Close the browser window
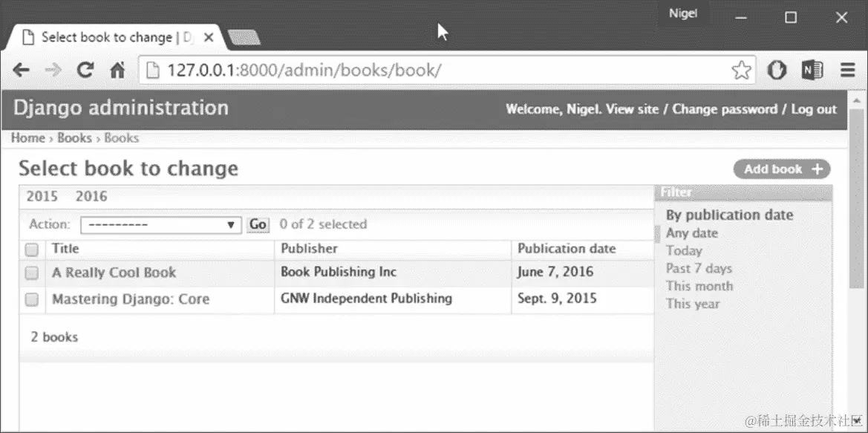The image size is (868, 433). click(x=841, y=17)
